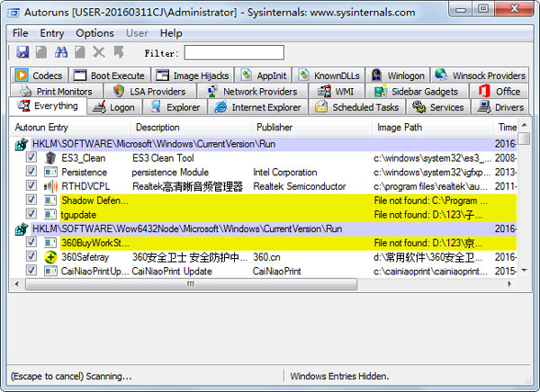Uncheck the CaiNiaoPrintUp entry

pos(31,270)
